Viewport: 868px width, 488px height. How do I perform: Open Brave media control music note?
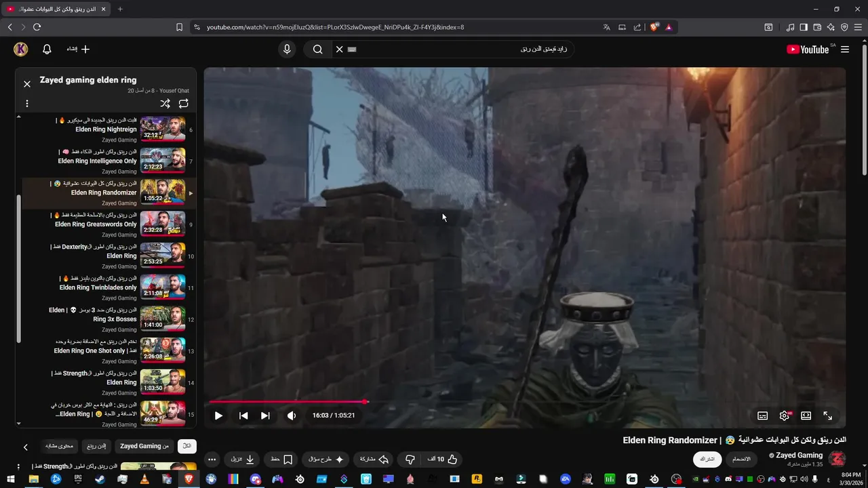pos(790,27)
